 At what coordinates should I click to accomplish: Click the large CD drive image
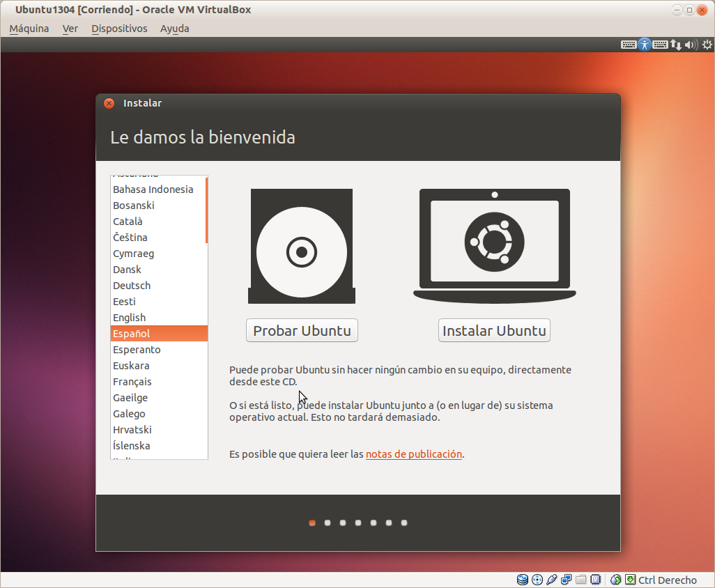pos(301,247)
